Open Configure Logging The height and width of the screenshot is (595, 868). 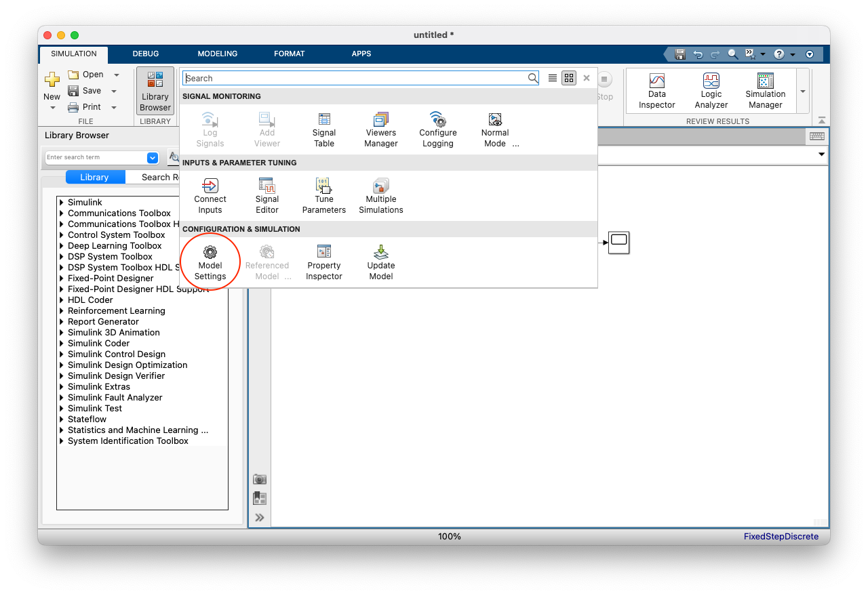[438, 130]
